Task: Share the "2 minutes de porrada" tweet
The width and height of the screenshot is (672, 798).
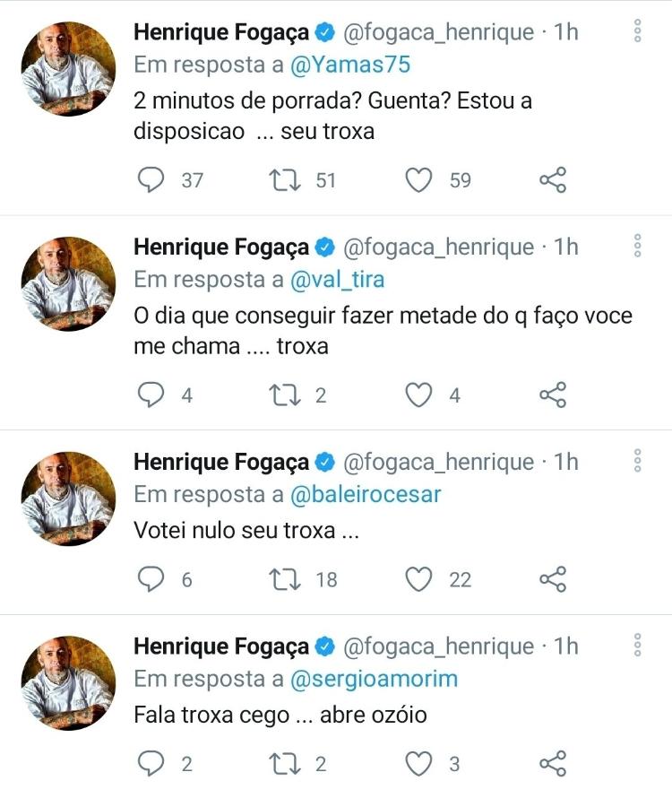Action: tap(553, 180)
